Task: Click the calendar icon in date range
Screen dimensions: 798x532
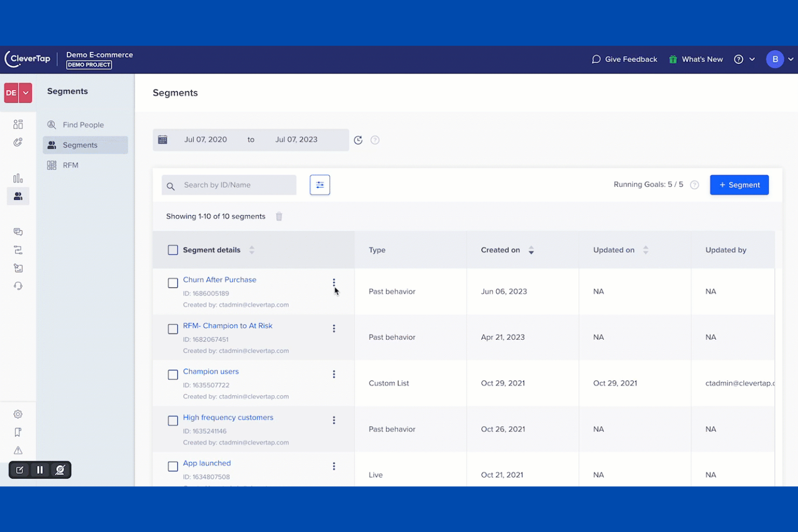Action: pyautogui.click(x=162, y=140)
